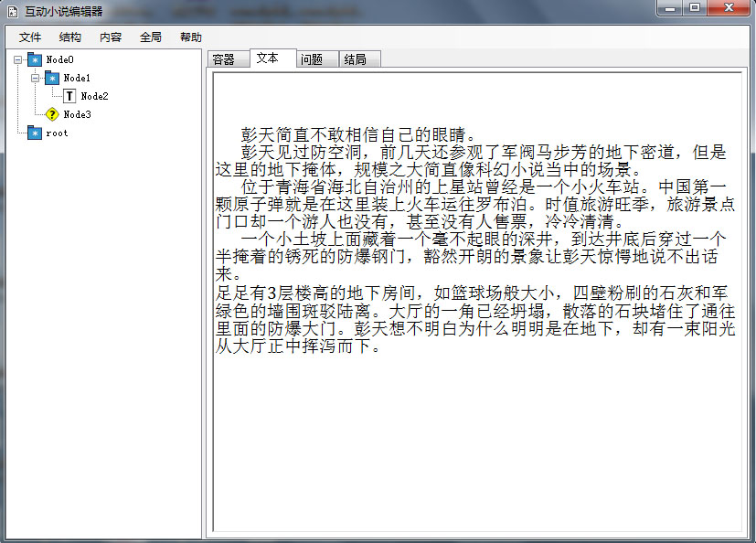
Task: Click the T text icon of Node2
Action: pos(69,96)
